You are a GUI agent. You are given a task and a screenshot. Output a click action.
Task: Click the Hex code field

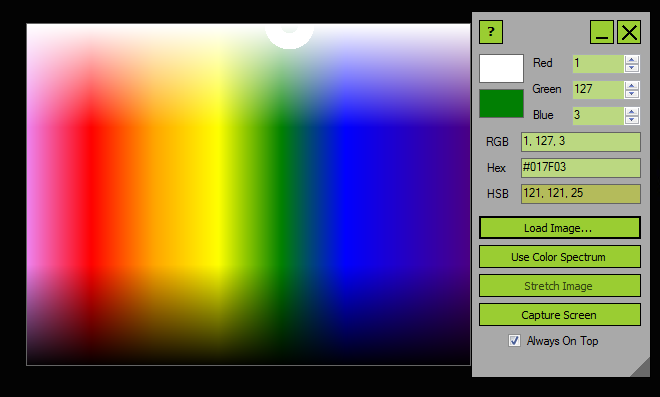tap(581, 168)
